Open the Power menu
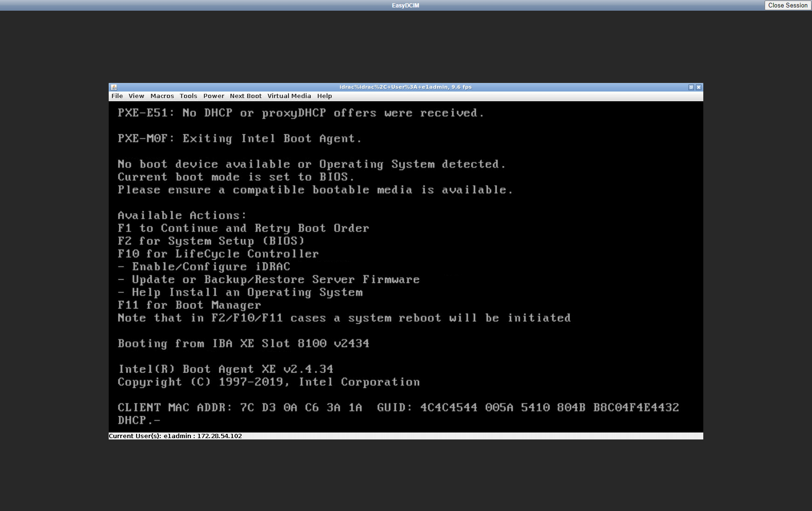Viewport: 812px width, 511px height. click(214, 96)
